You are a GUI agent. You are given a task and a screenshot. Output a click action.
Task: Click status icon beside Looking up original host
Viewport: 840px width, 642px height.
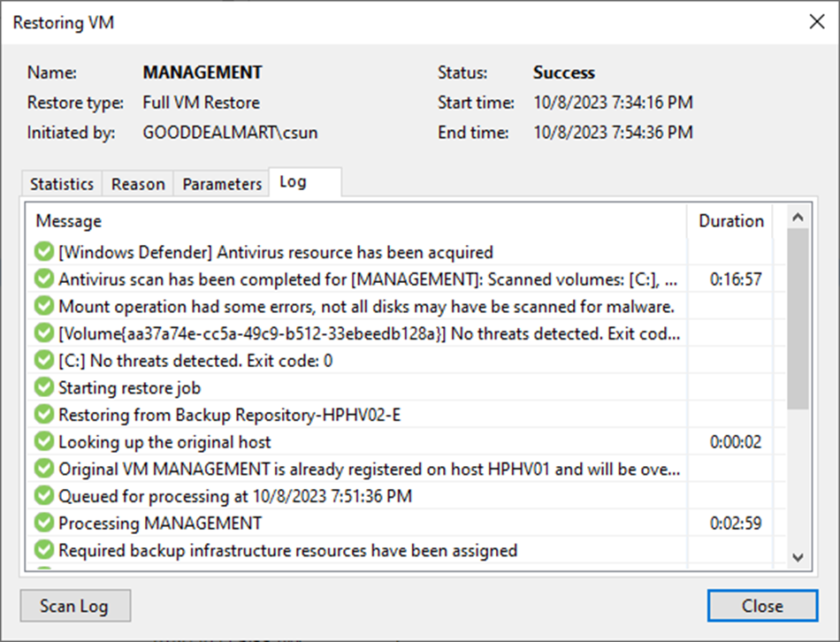point(44,442)
